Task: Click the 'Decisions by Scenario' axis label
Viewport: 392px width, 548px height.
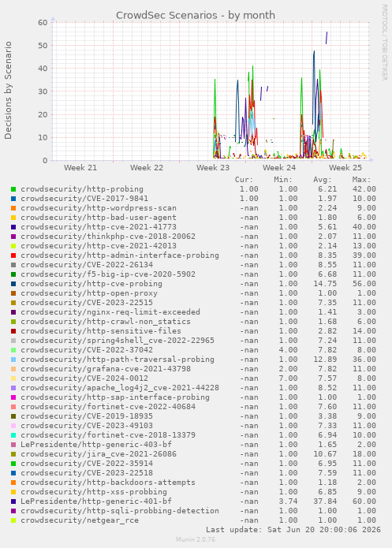Action: [x=8, y=90]
